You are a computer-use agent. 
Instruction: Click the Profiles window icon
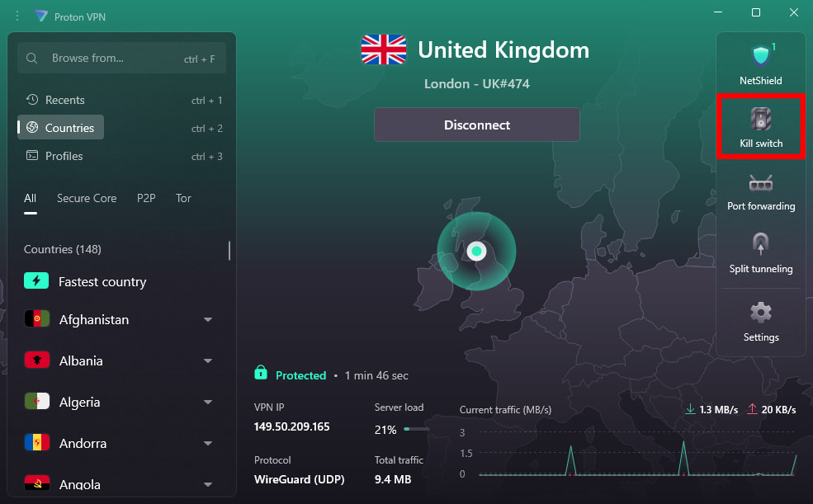[32, 155]
